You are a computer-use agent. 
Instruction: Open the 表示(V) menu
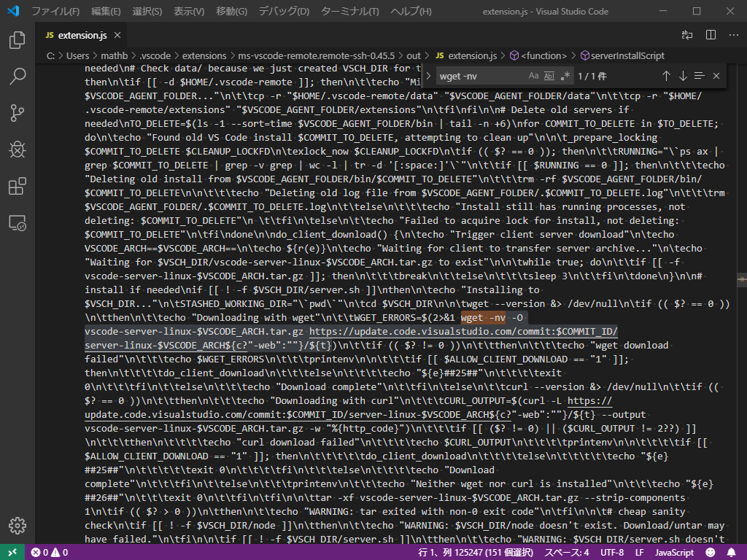(189, 11)
